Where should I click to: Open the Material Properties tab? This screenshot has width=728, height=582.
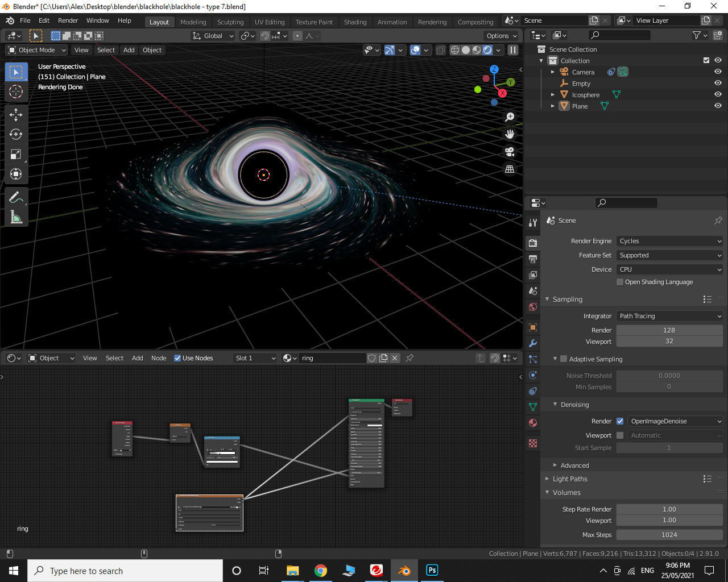point(532,422)
